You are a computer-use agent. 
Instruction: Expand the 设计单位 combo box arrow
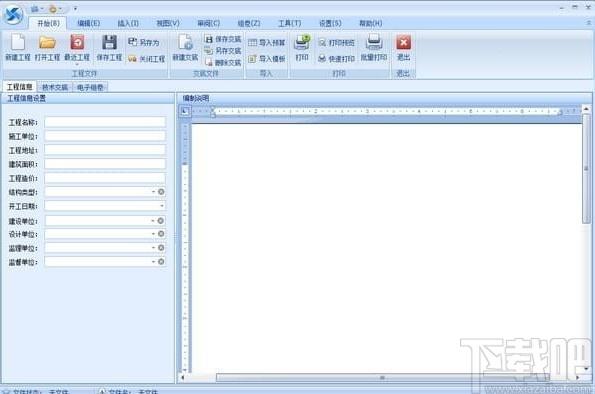click(153, 234)
